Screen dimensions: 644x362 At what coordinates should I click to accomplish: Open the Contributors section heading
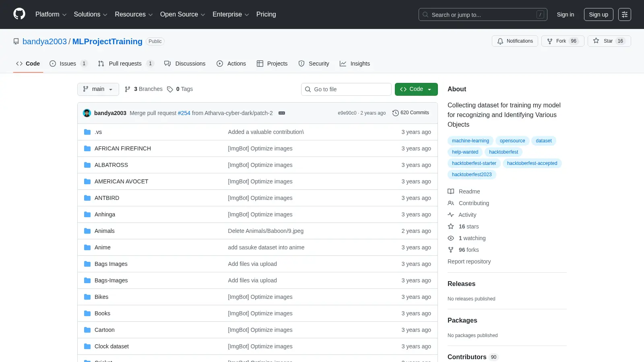click(467, 357)
